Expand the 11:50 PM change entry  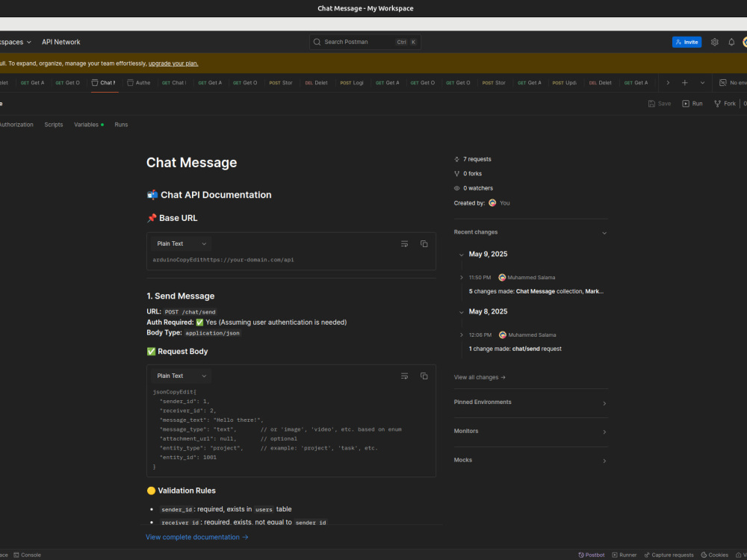[x=461, y=277]
